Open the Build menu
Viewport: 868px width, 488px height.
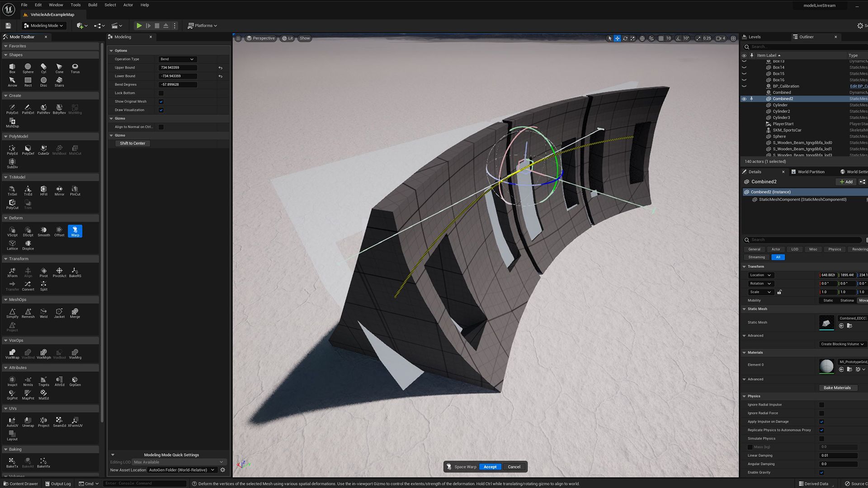92,5
